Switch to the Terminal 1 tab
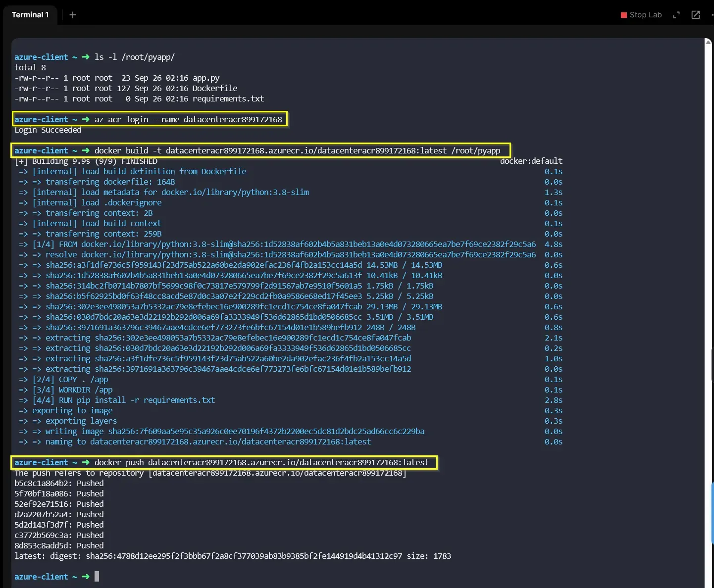 pyautogui.click(x=30, y=15)
